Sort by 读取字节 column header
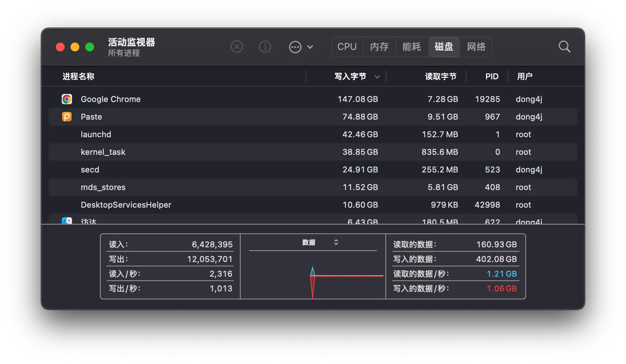This screenshot has height=364, width=626. pos(440,77)
